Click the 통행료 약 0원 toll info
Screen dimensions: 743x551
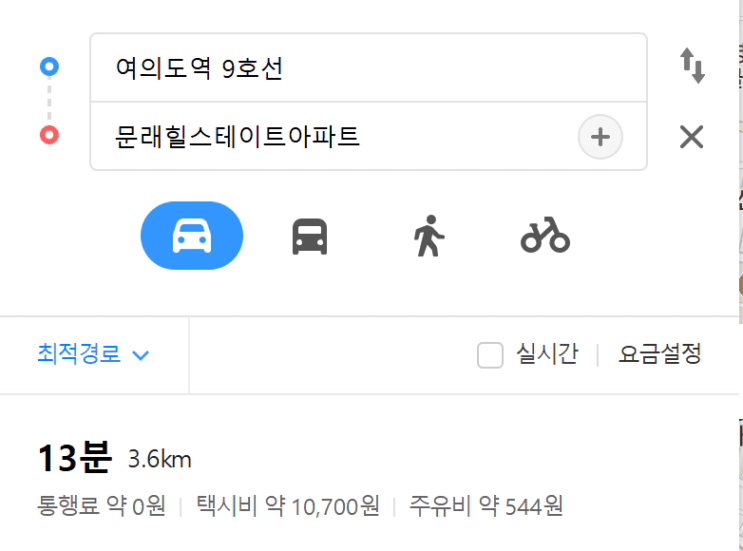tap(101, 506)
